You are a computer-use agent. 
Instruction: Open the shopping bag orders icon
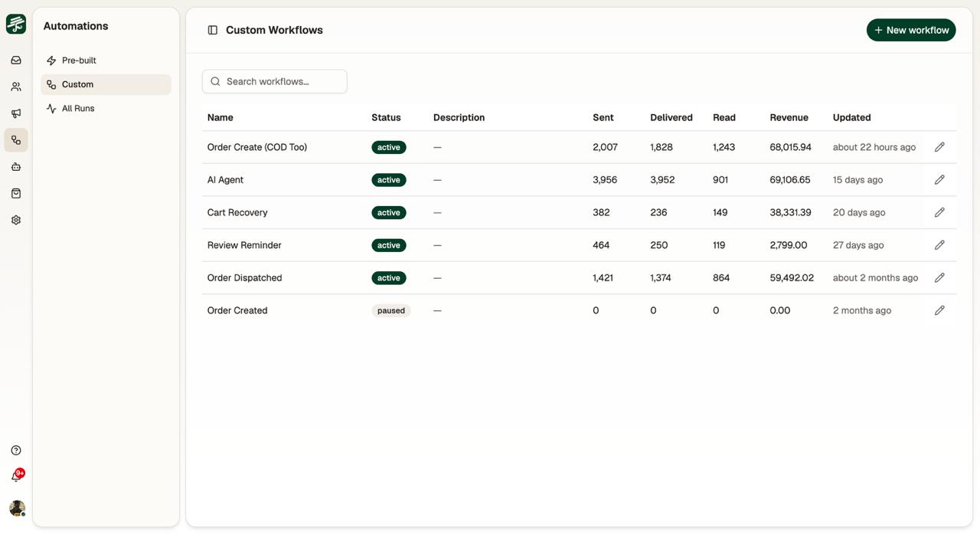(x=16, y=193)
